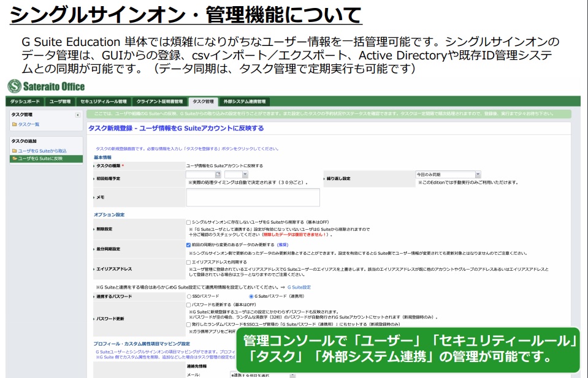The width and height of the screenshot is (588, 378).
Task: Click the 差分同期設定 row label
Action: (x=109, y=249)
